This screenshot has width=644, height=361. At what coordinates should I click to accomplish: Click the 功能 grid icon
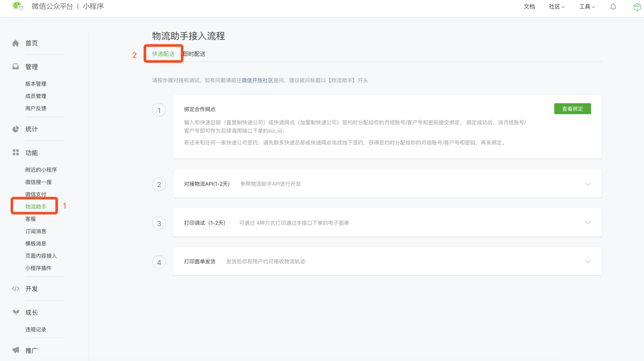coord(16,153)
